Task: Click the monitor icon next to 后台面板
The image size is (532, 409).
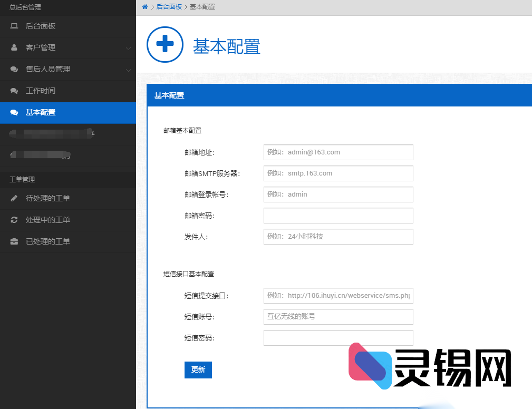Action: pos(13,26)
